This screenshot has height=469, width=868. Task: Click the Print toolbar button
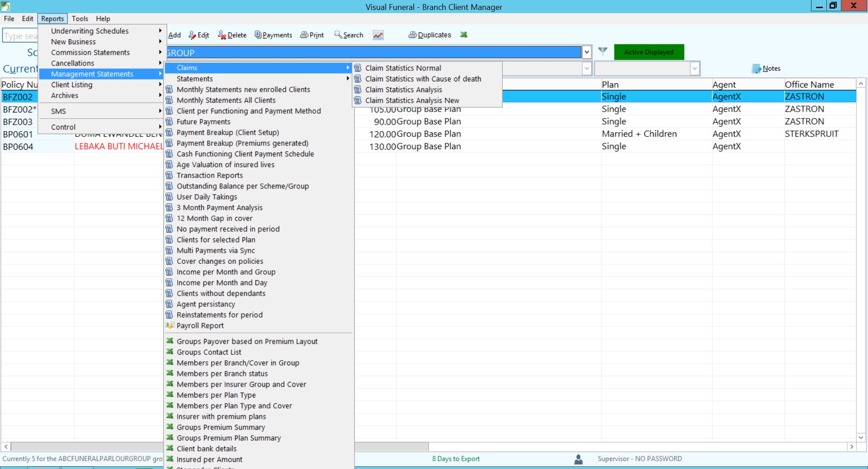[x=312, y=35]
